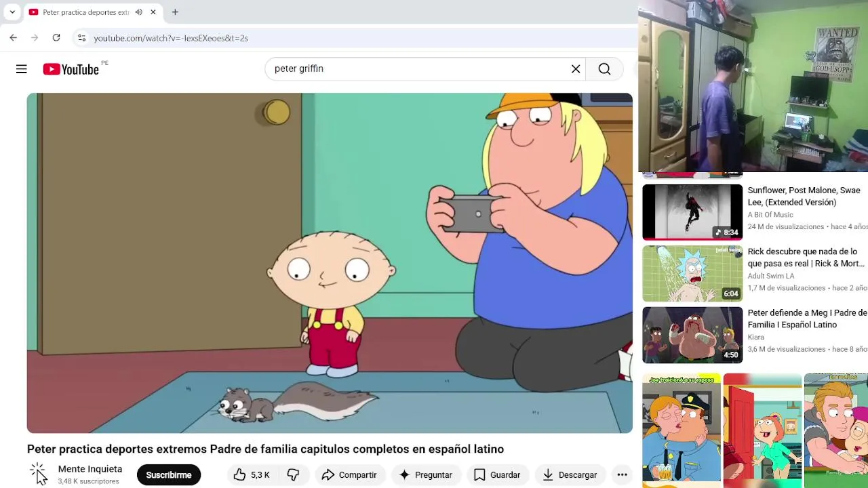Click the Compartir button
The height and width of the screenshot is (488, 868).
click(349, 475)
